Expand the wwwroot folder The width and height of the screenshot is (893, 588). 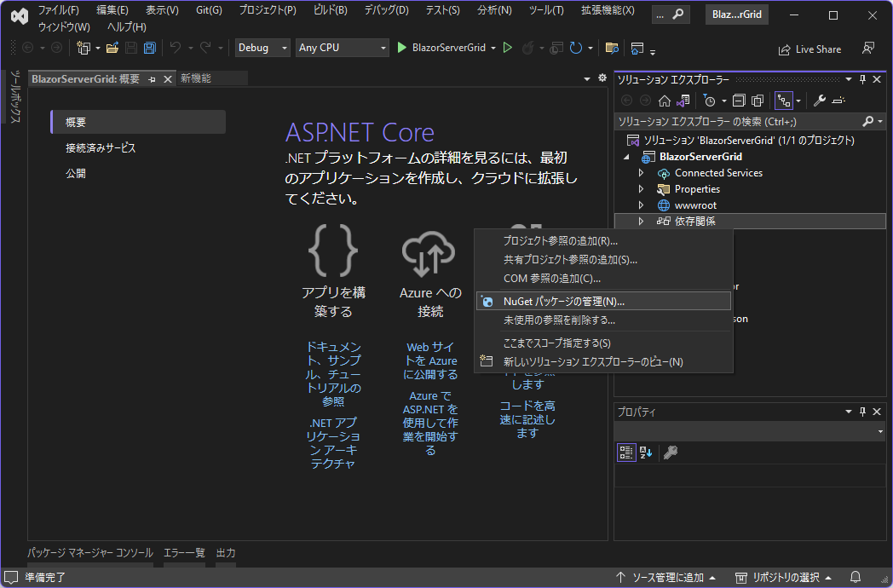tap(641, 205)
